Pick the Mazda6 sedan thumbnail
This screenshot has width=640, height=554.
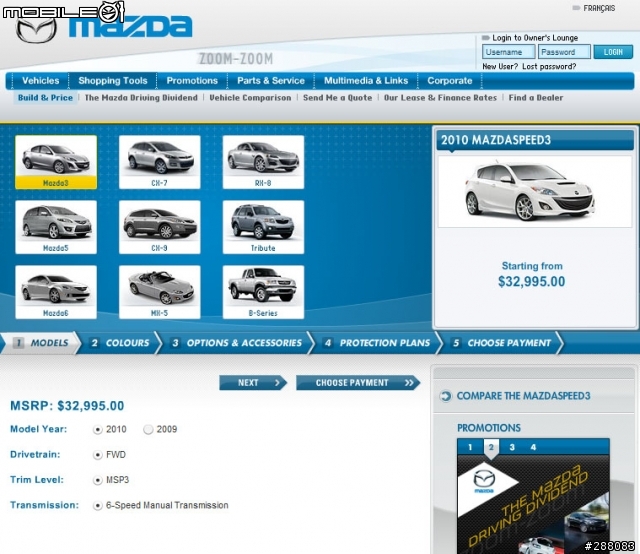pos(56,292)
